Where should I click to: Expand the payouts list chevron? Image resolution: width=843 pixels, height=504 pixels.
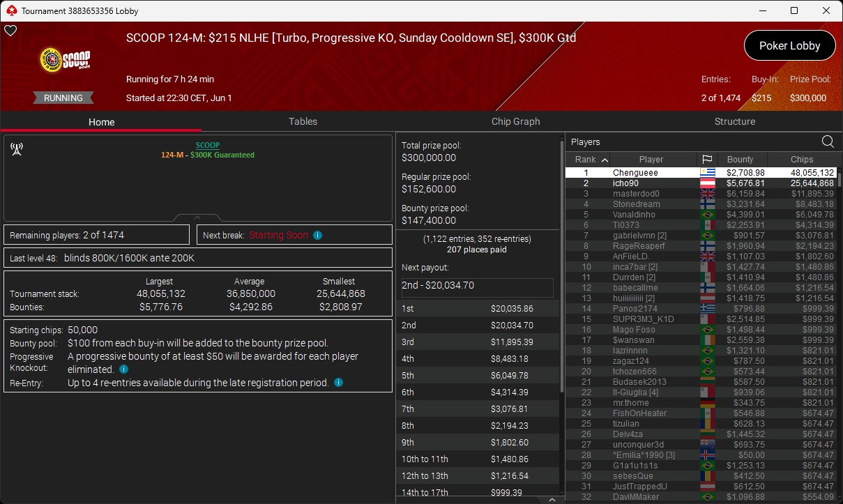coord(552,499)
